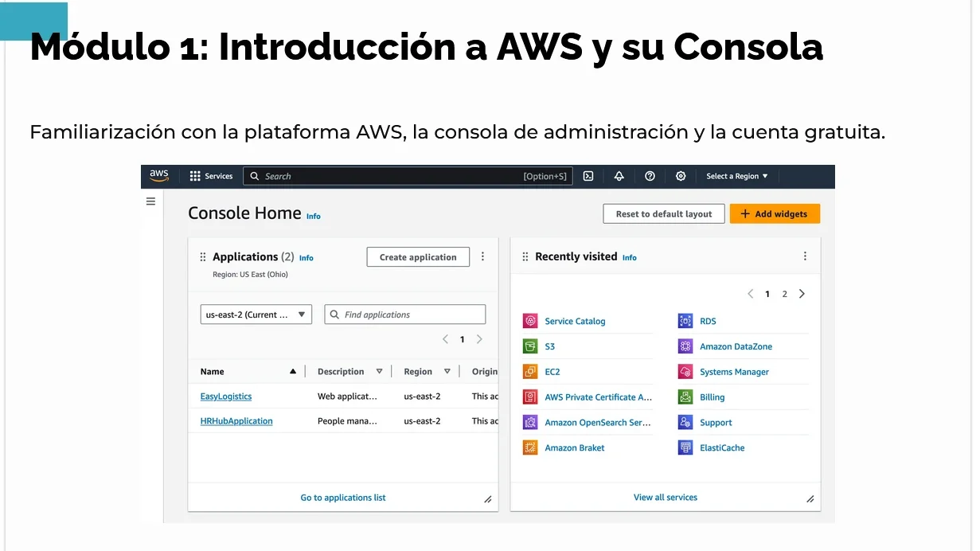Click us-east-2 cell in EasyLogistics row
The image size is (980, 551).
(x=422, y=397)
